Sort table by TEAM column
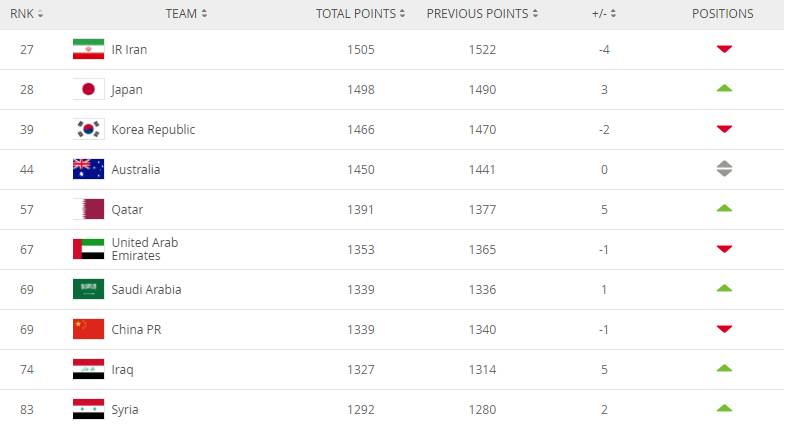Screen dimensions: 787x426 click(187, 14)
